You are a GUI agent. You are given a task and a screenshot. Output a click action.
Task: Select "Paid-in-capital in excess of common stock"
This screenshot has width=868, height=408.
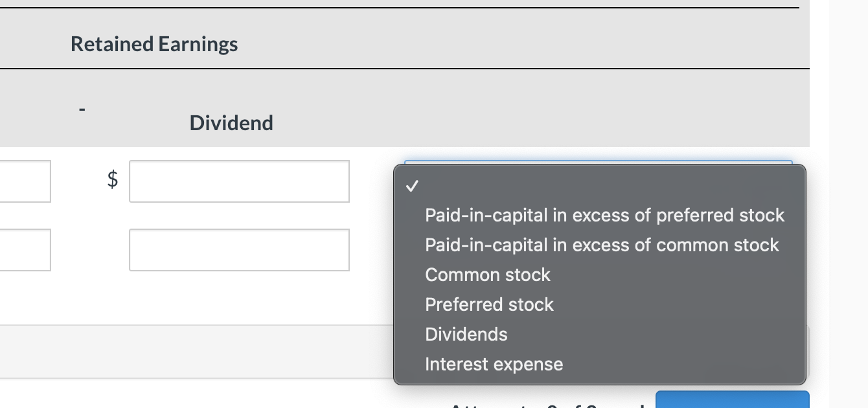[601, 245]
